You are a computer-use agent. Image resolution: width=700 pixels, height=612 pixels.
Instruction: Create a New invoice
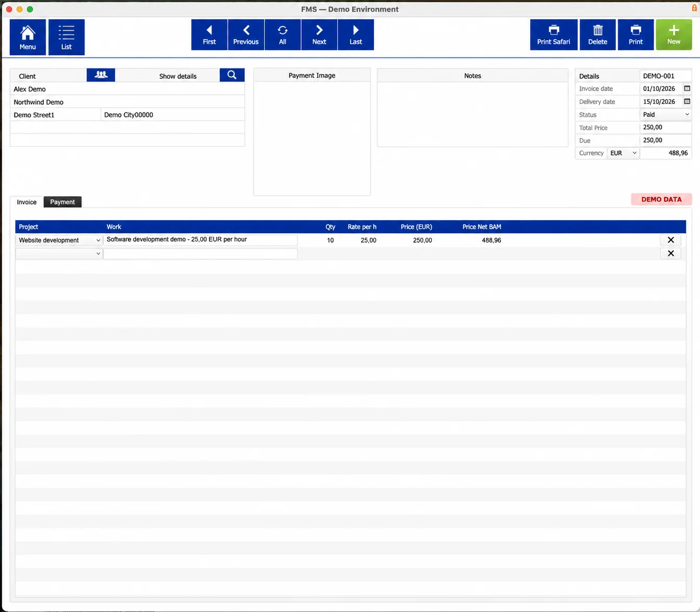(674, 35)
